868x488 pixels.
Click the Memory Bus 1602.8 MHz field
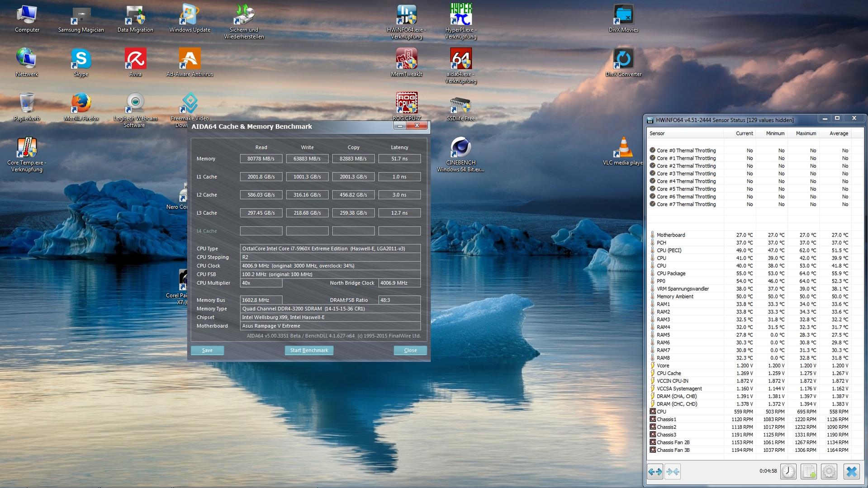coord(261,300)
